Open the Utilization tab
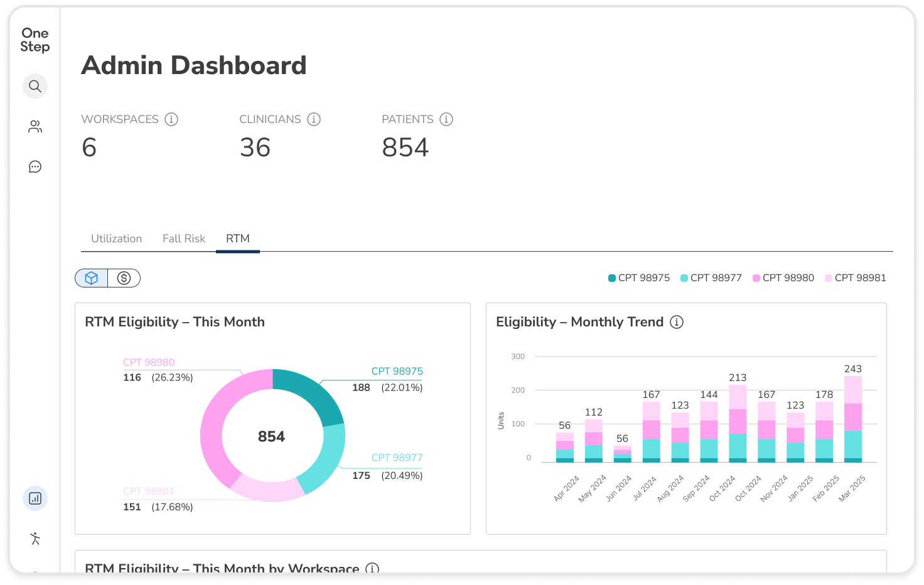Screen dimensions: 924x585 tap(117, 239)
